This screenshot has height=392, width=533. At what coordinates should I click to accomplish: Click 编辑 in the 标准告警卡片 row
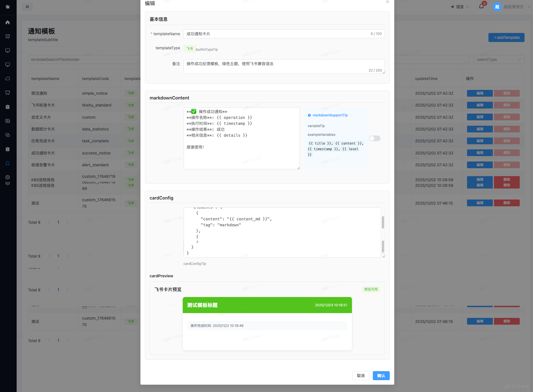480,165
